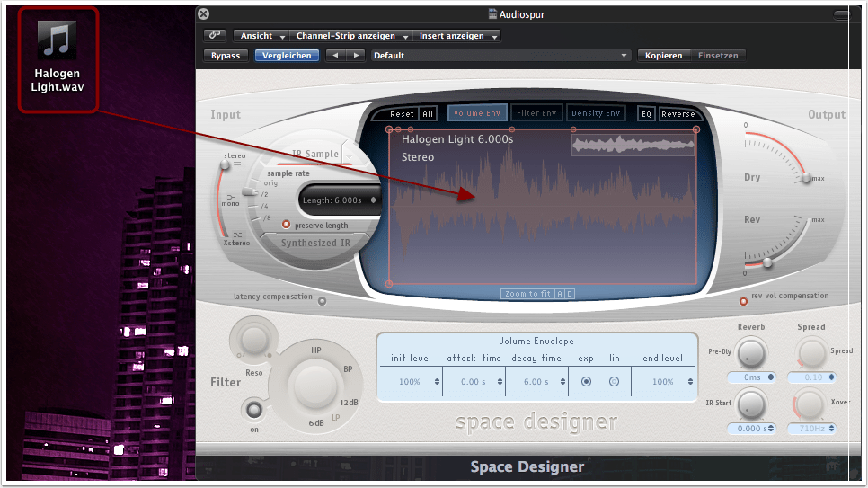Enable preserve length option
Viewport: 868px width, 488px height.
coord(288,226)
